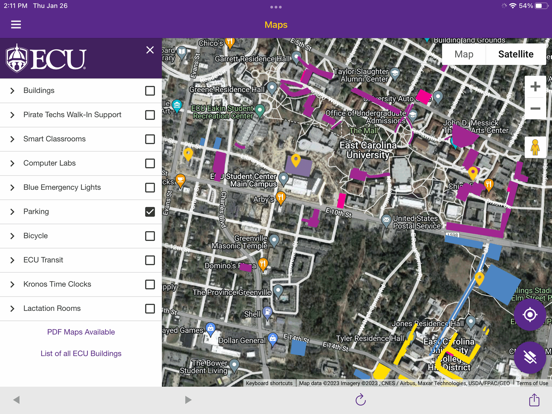Check Pirate Techs Walk-In Support
552x414 pixels.
(x=150, y=115)
